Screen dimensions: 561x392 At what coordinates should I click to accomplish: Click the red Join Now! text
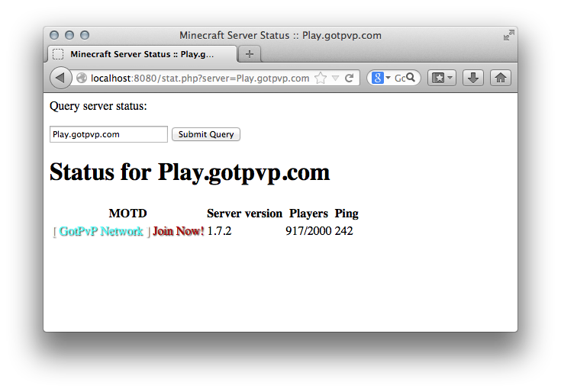tap(179, 231)
